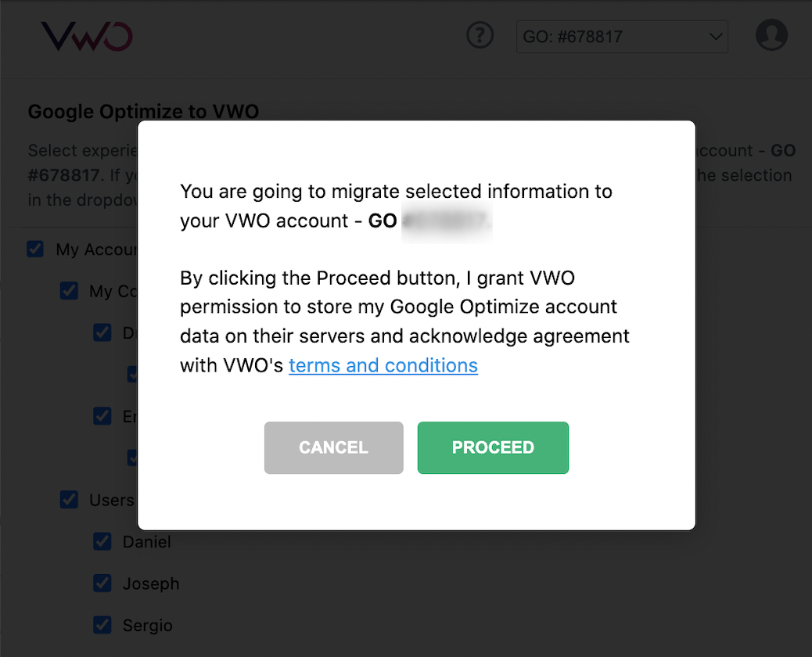Click the VWO logo
Screen dimensions: 812x657
coord(87,36)
